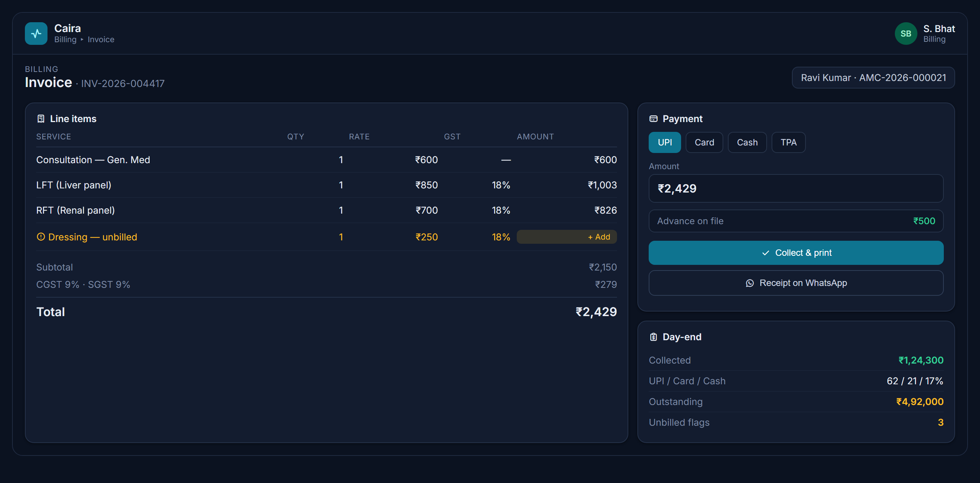Go to Billing in the breadcrumb
Screen dimensions: 980x483
66,40
